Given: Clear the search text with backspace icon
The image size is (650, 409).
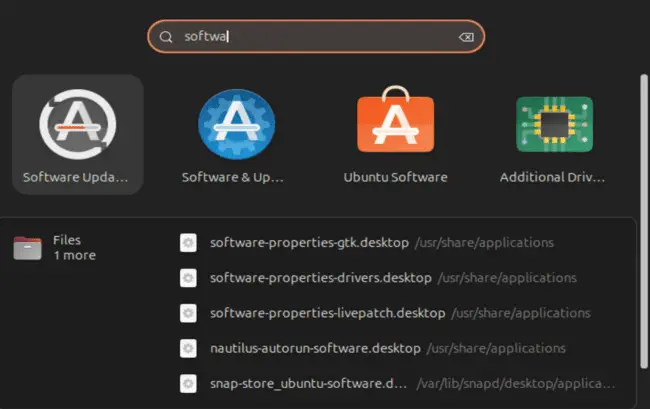Looking at the screenshot, I should pyautogui.click(x=466, y=37).
